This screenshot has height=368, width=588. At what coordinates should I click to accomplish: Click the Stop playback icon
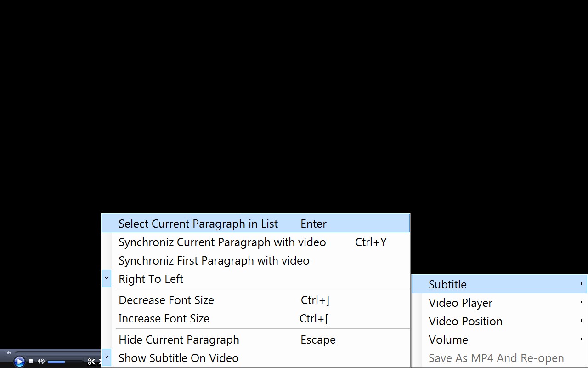pos(31,361)
